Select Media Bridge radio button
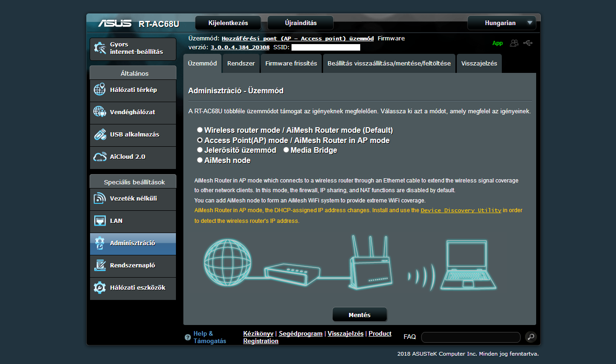The height and width of the screenshot is (364, 616). 286,150
